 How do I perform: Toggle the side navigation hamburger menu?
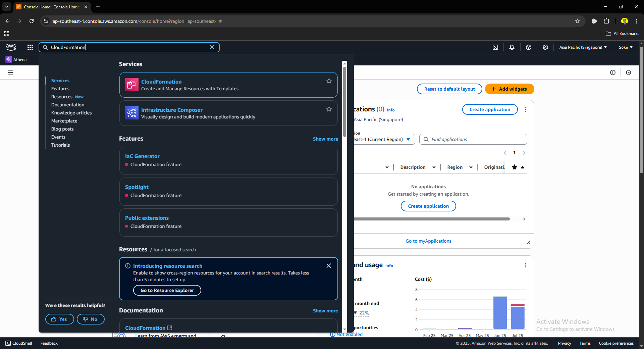click(10, 72)
